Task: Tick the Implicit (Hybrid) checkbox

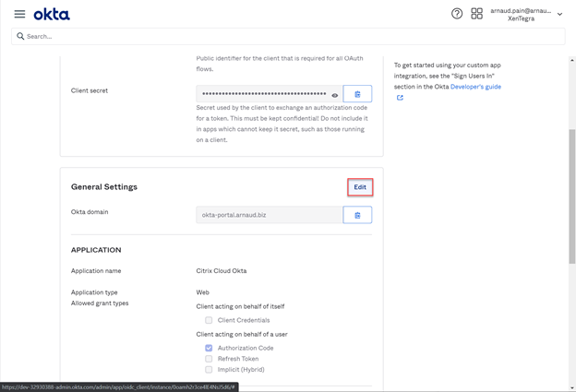Action: point(209,369)
